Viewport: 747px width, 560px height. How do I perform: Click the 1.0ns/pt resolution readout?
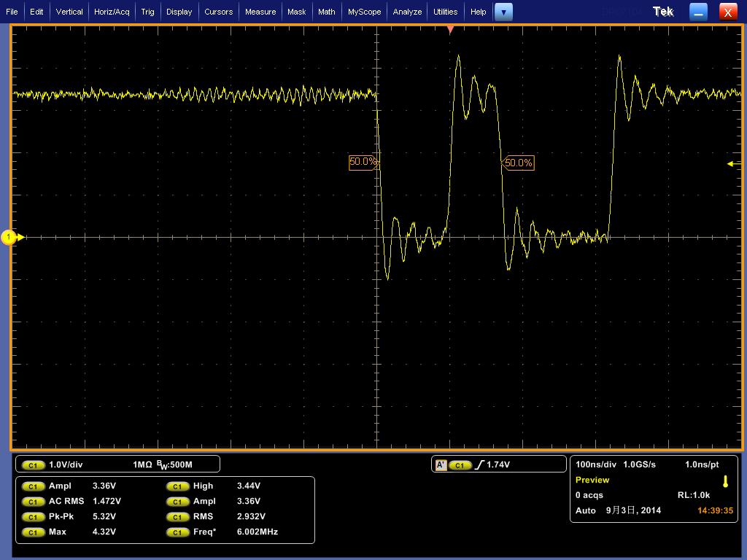click(x=702, y=464)
